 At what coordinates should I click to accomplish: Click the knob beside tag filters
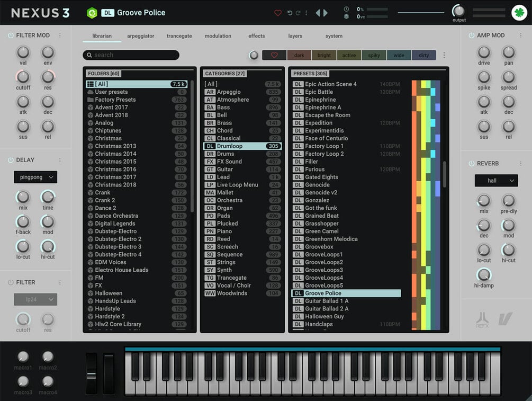[254, 55]
